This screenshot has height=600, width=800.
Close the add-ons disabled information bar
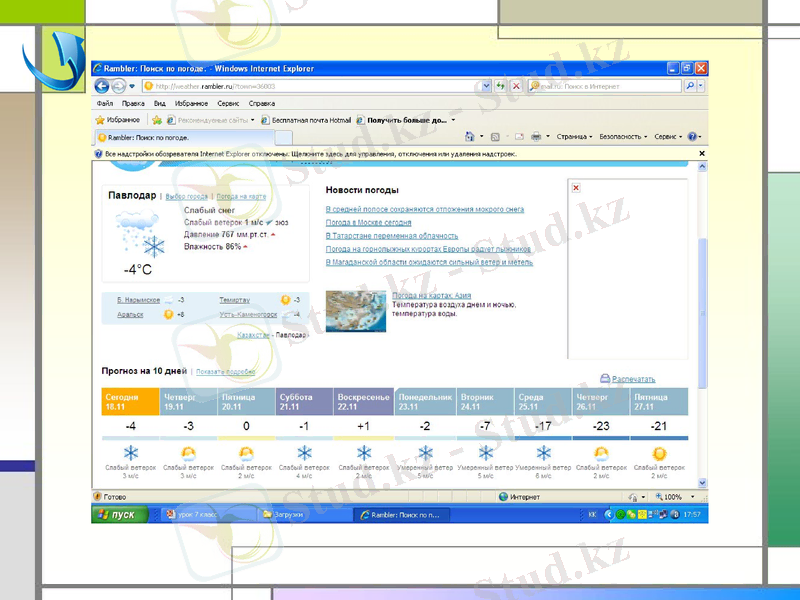(x=701, y=154)
